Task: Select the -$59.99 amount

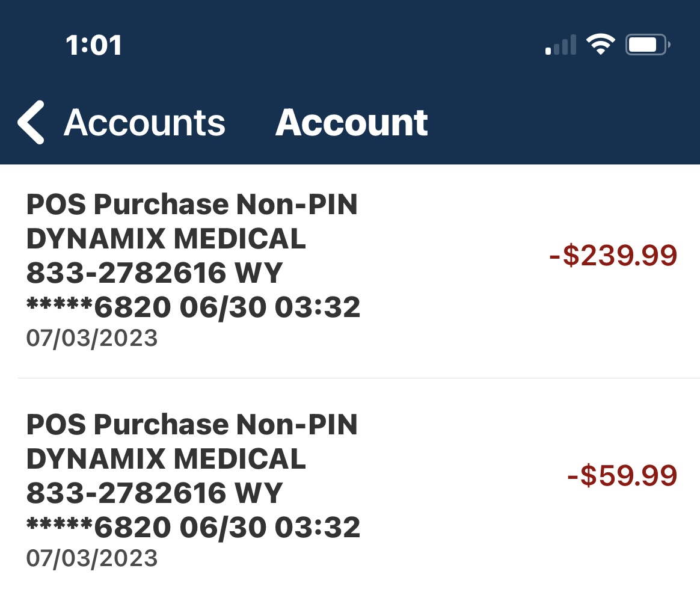Action: click(622, 475)
